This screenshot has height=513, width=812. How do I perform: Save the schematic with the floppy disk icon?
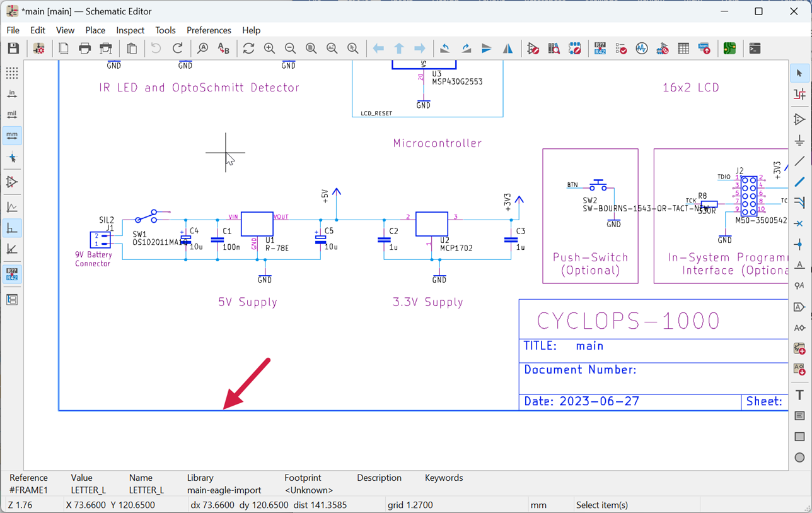tap(13, 49)
